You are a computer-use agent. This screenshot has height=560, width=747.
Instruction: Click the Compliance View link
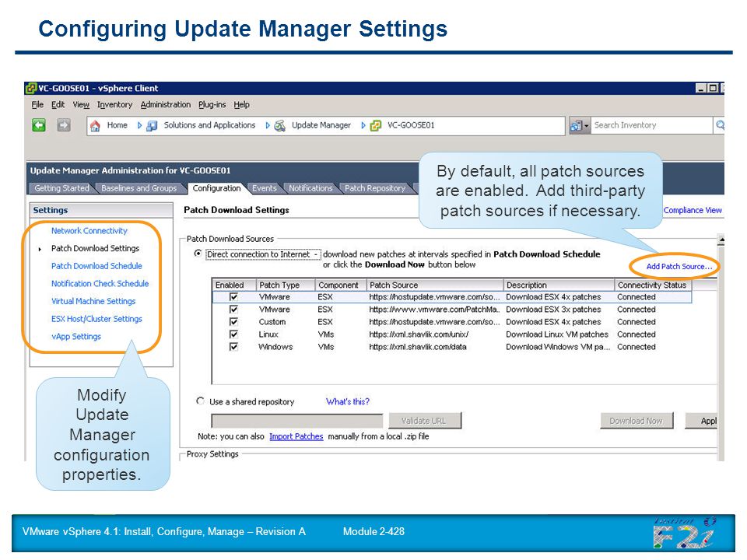[x=693, y=210]
